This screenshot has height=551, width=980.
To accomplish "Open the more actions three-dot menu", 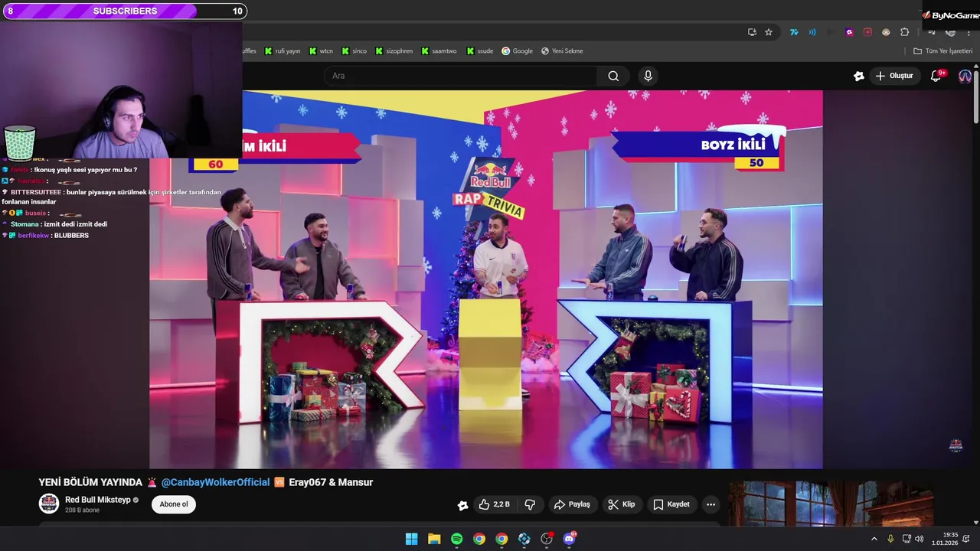I will pyautogui.click(x=710, y=504).
